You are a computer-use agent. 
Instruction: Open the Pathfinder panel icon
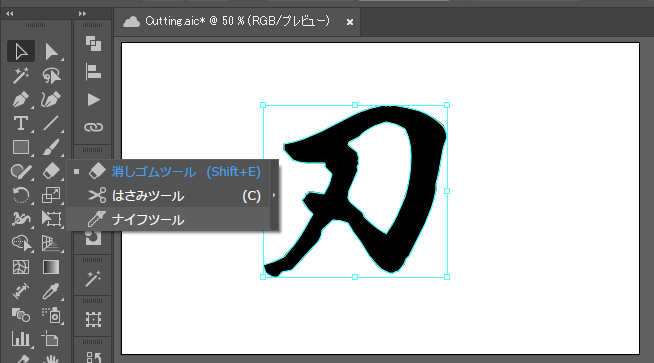93,43
